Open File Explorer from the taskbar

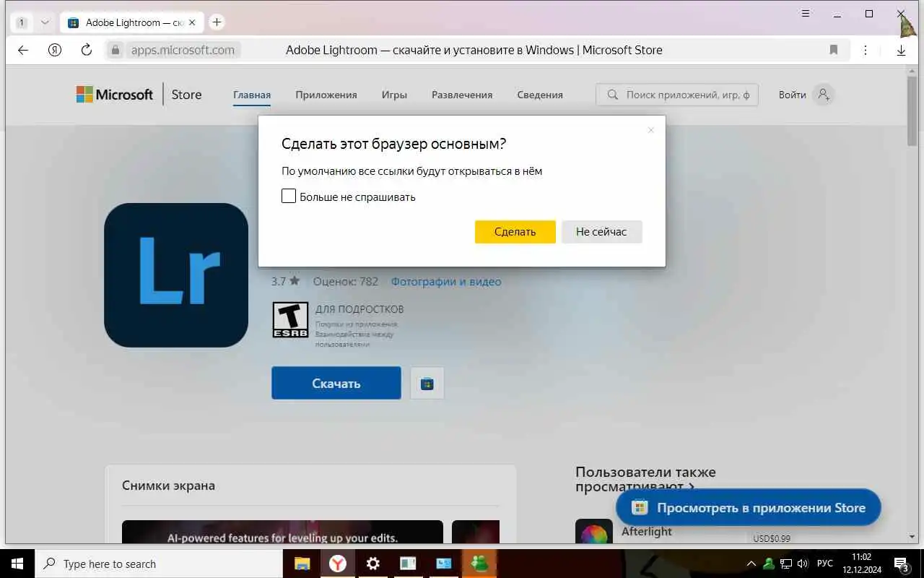302,564
